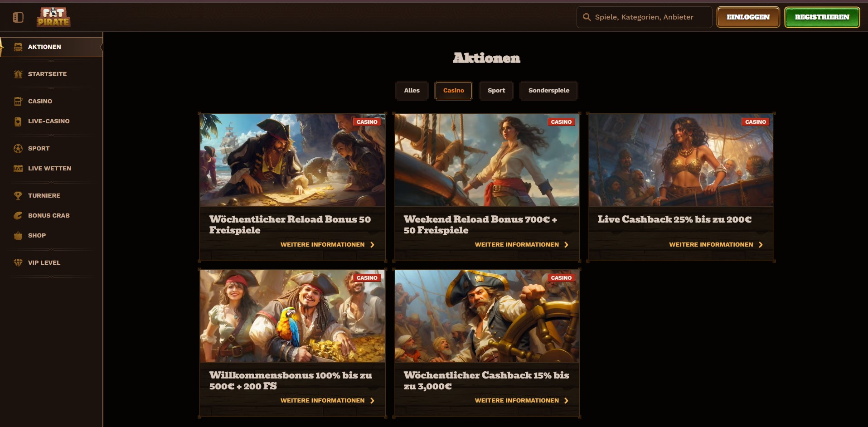Open the Casino slot machine icon
Screen dimensions: 868x427
pos(18,102)
